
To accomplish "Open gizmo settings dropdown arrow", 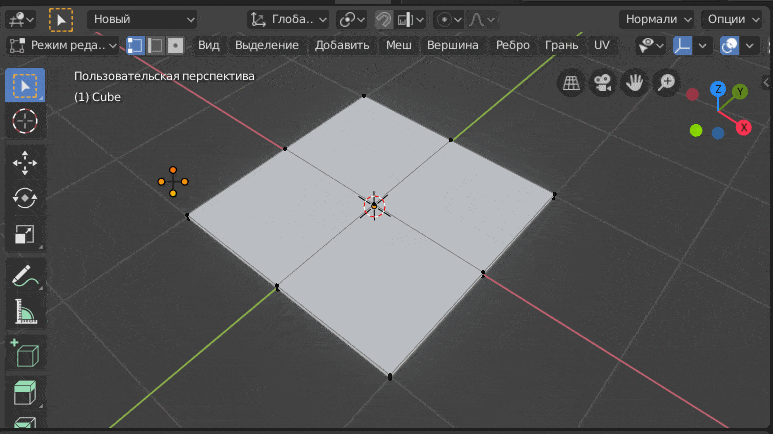I will pyautogui.click(x=702, y=45).
